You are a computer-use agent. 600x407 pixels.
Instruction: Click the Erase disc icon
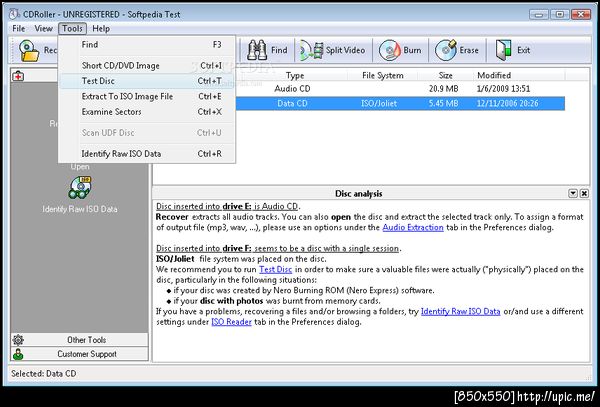446,50
